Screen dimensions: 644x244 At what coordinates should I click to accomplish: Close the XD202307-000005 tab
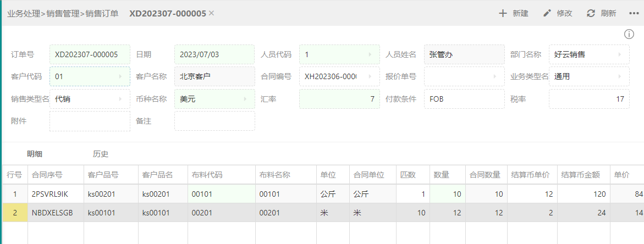pos(212,13)
